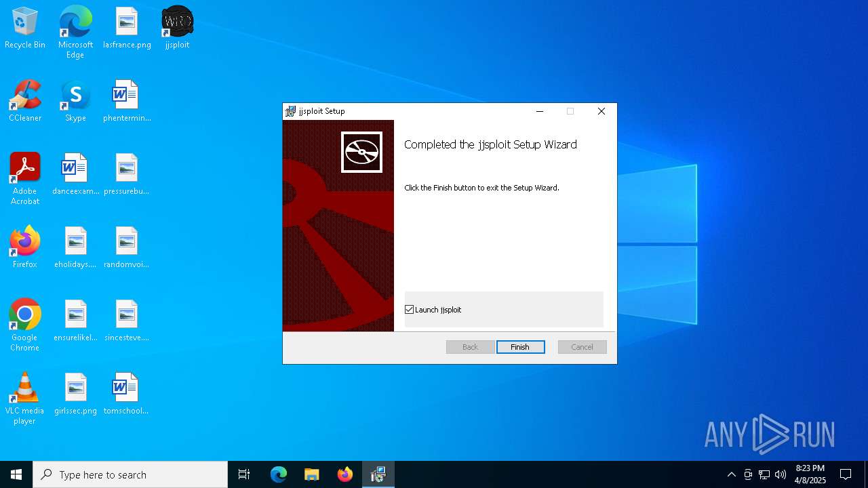Click the jjsploit Setup title bar icon
This screenshot has height=488, width=868.
click(290, 111)
